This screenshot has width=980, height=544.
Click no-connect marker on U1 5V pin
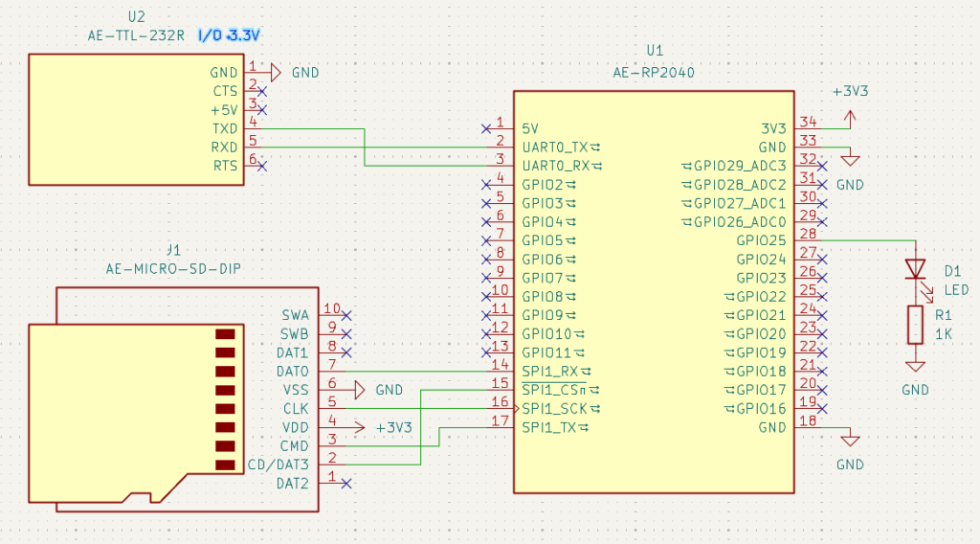(x=486, y=128)
